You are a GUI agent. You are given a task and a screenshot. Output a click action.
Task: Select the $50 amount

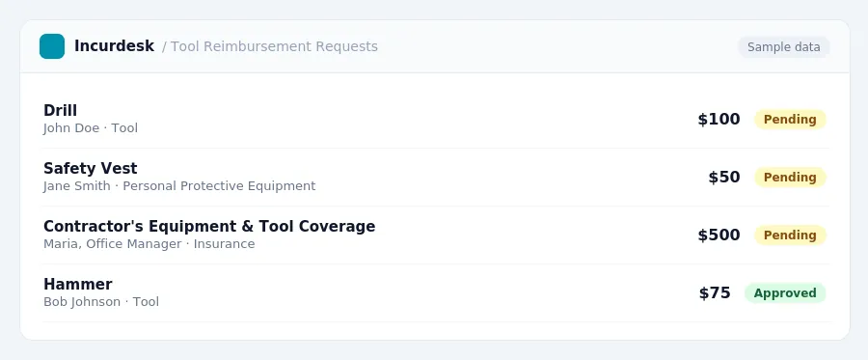tap(724, 178)
